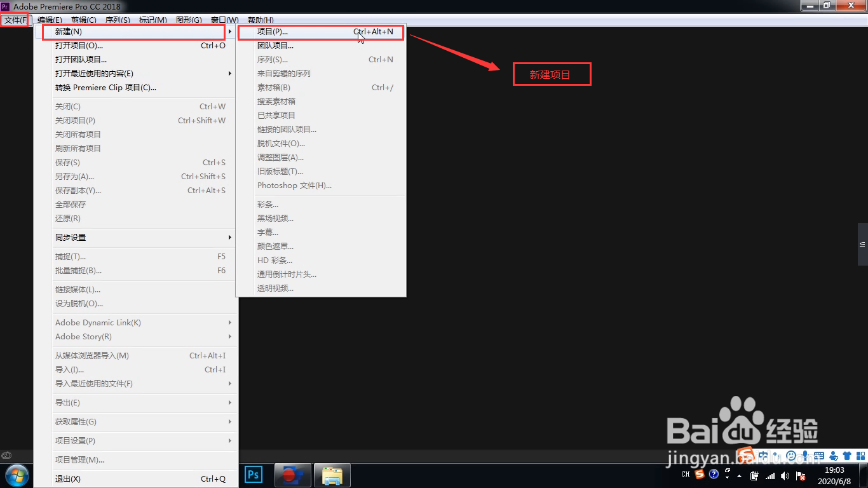The width and height of the screenshot is (868, 488).
Task: Open Action Center via the flag tray icon
Action: [x=801, y=475]
